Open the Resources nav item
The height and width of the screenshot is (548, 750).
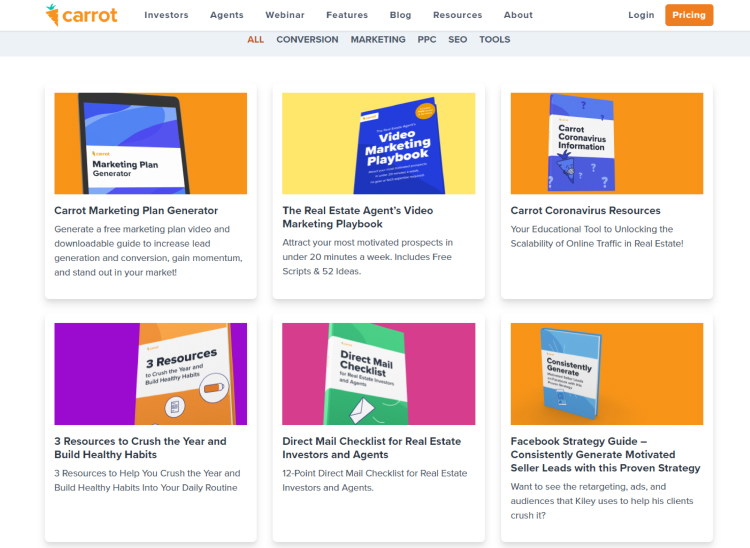click(x=457, y=15)
